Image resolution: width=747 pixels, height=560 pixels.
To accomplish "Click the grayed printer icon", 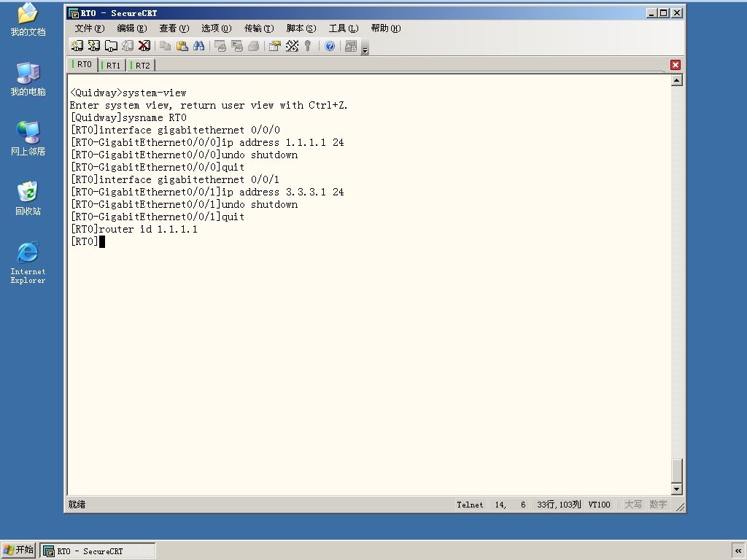I will click(253, 46).
